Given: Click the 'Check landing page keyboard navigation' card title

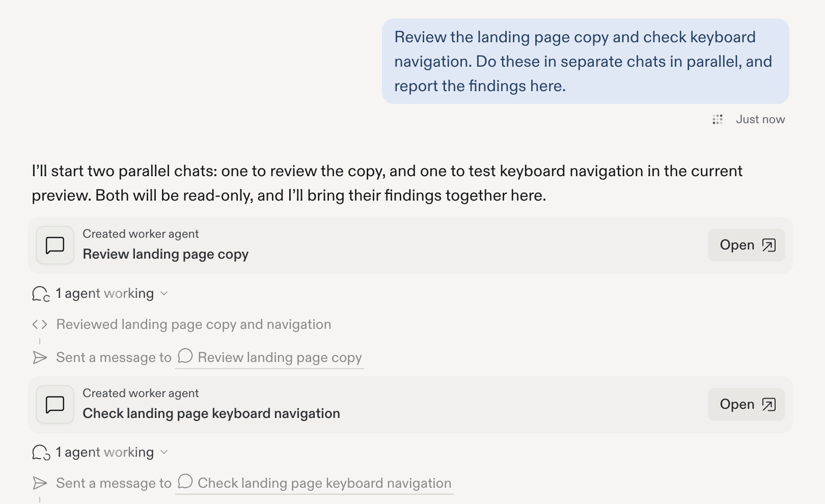Looking at the screenshot, I should tap(211, 413).
